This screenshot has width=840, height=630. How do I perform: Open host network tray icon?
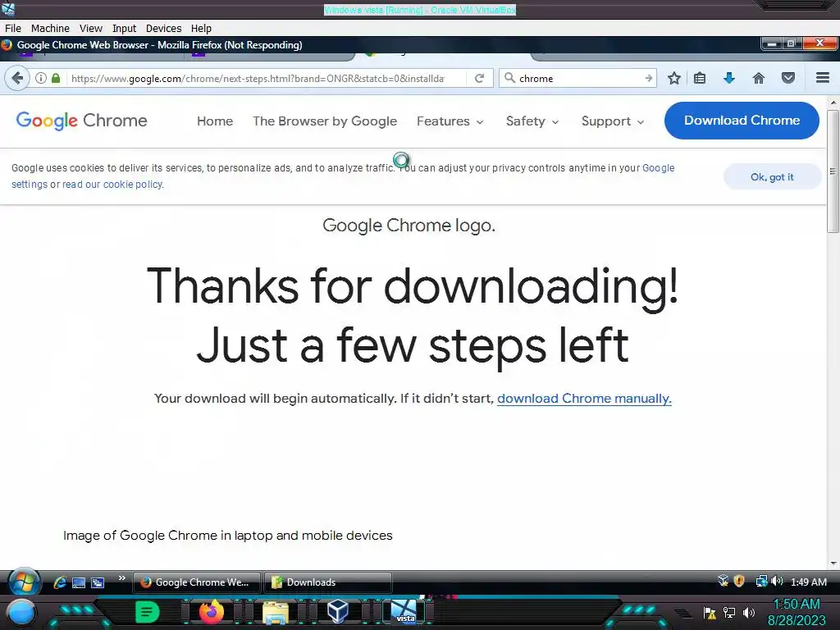[x=729, y=612]
